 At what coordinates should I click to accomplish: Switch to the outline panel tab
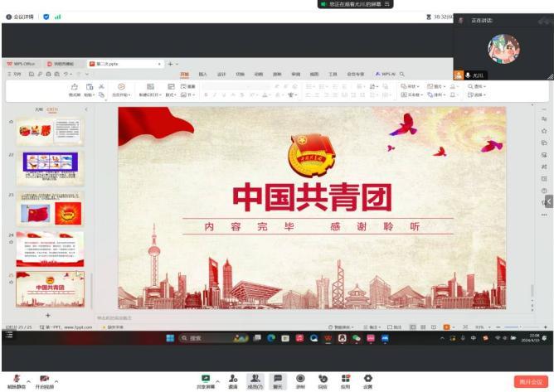pos(38,109)
